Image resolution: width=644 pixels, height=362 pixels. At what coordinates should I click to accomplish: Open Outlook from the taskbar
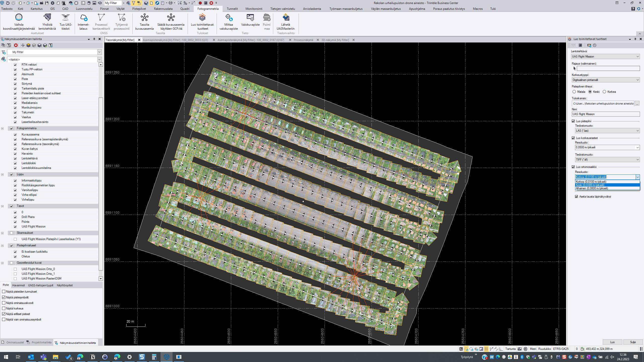coord(31,357)
